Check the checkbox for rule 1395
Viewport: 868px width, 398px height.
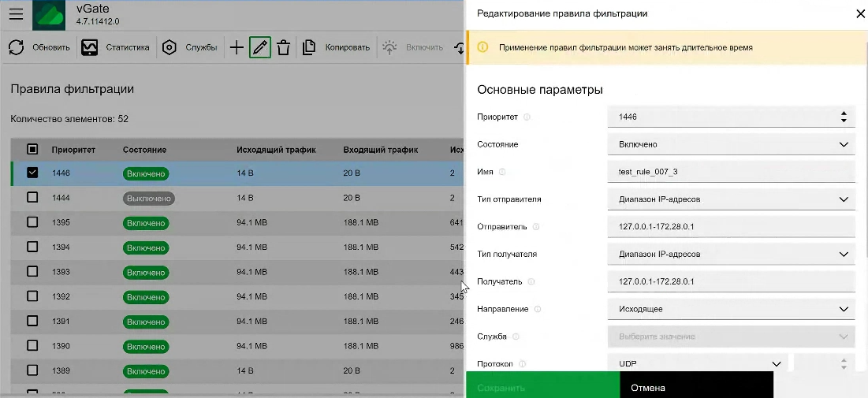tap(32, 222)
